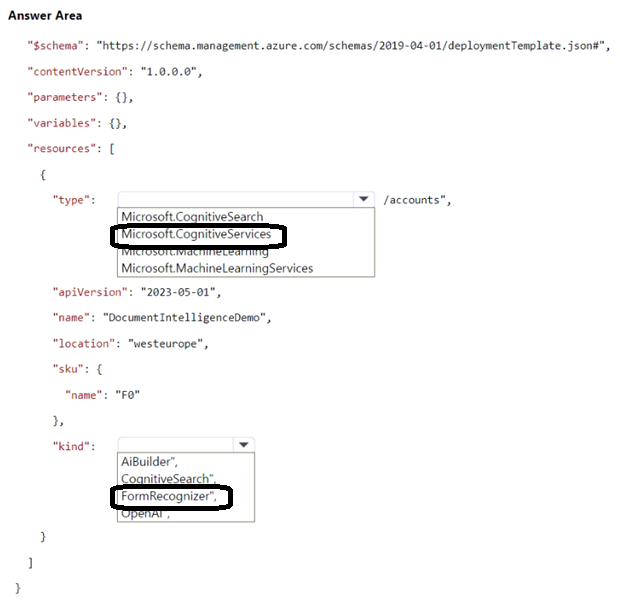Click the Answer Area heading
This screenshot has height=603, width=620.
tap(45, 16)
